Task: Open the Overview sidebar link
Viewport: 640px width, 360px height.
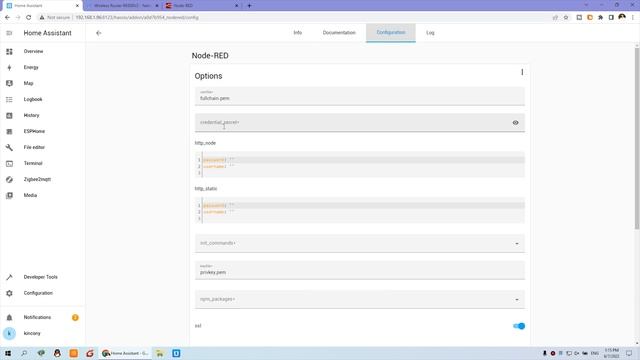Action: click(33, 51)
